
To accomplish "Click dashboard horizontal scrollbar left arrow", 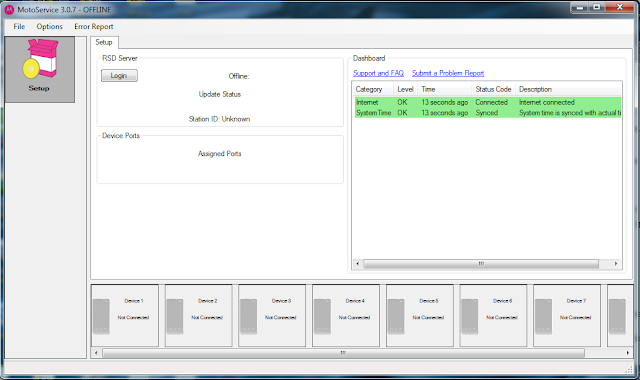I will [x=358, y=264].
